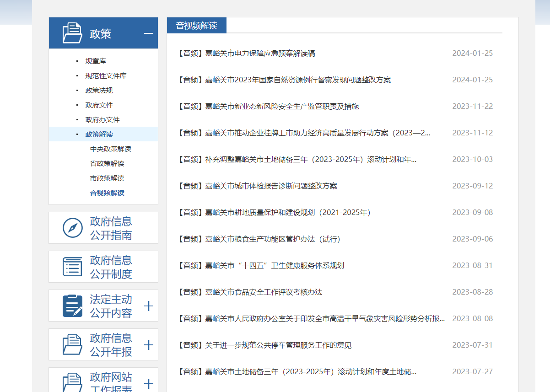Expand the 法定主动公开内容 section
550x392 pixels.
click(148, 306)
